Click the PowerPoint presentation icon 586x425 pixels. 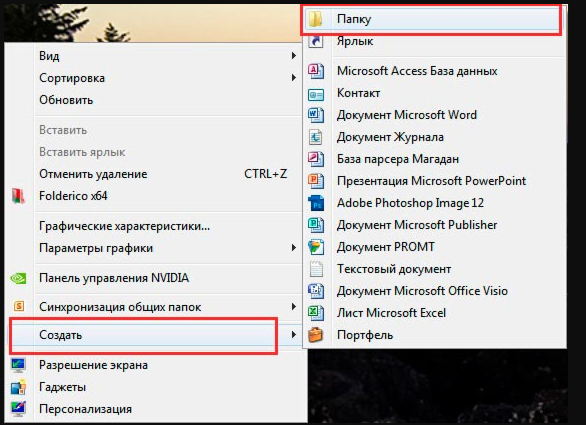(x=316, y=181)
